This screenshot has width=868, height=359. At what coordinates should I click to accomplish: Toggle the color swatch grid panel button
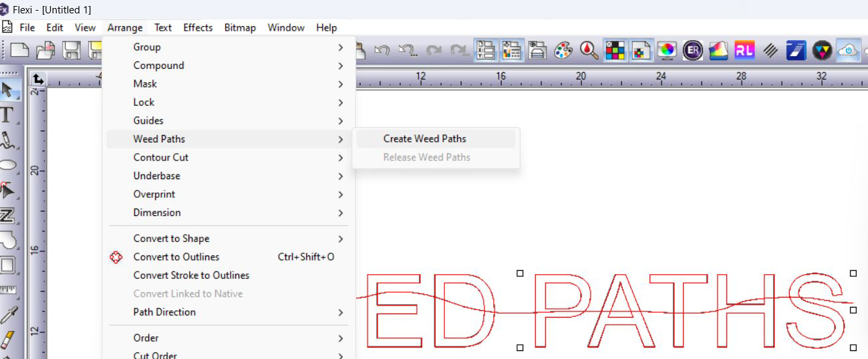(x=615, y=51)
